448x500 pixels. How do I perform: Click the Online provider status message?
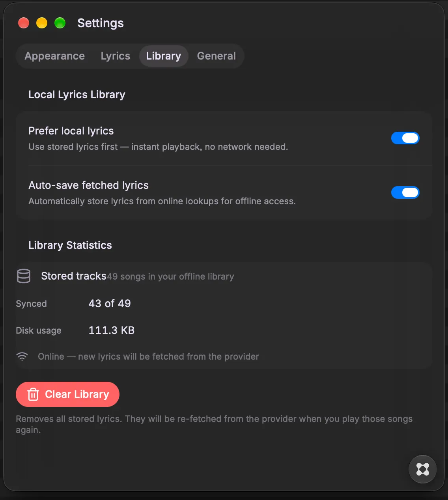click(x=148, y=356)
